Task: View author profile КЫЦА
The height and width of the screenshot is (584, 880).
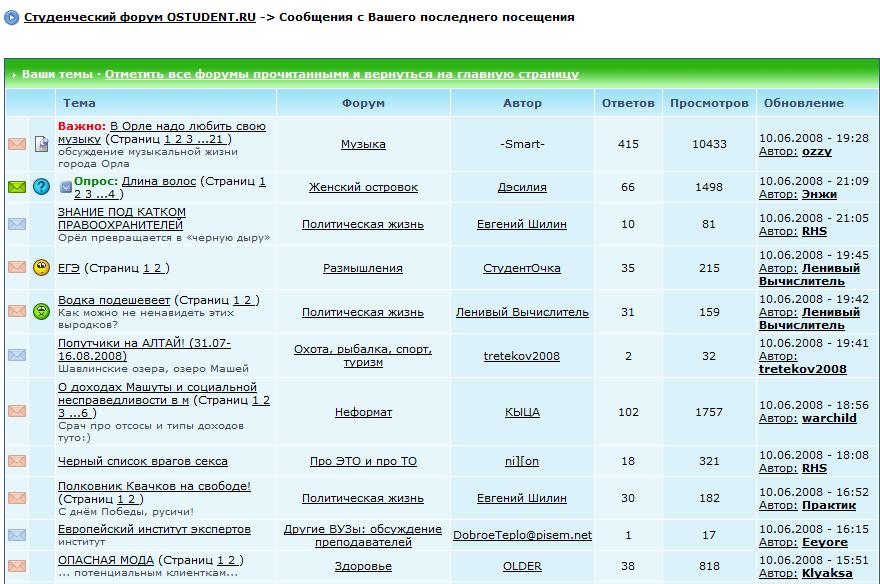Action: pyautogui.click(x=522, y=412)
